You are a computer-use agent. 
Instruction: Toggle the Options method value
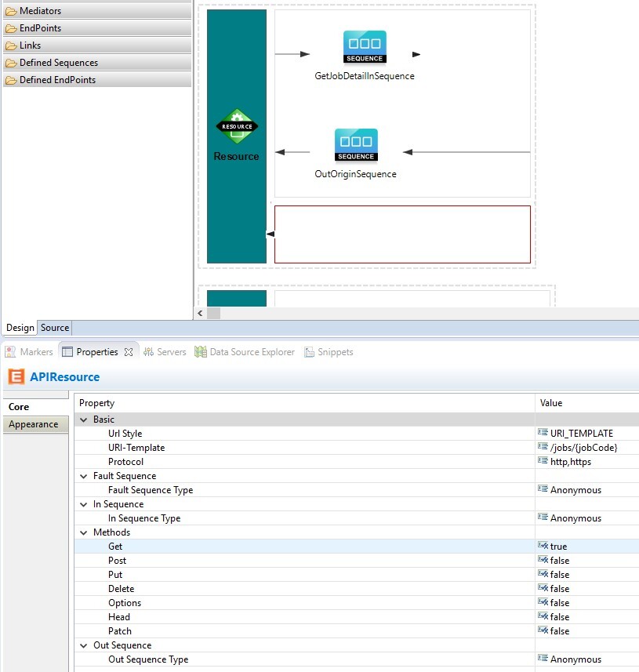[x=587, y=603]
